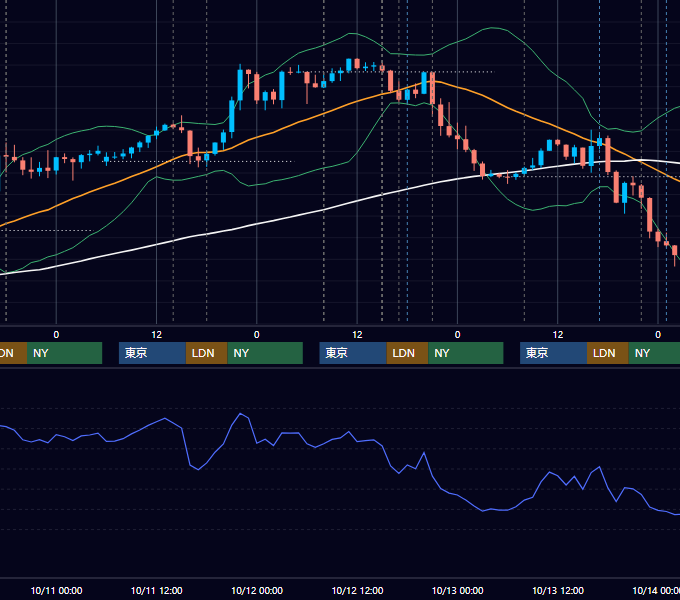Click the LDN session block following 10/12 東京
The image size is (680, 600).
pos(407,353)
